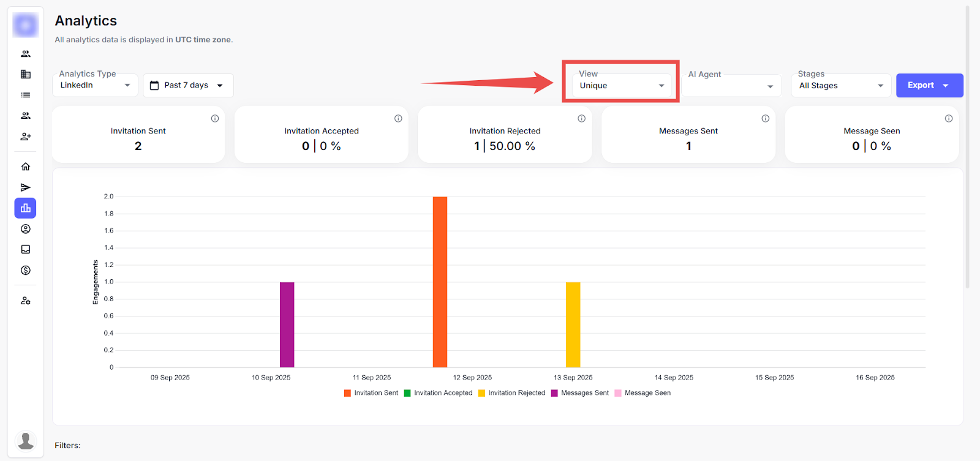980x461 pixels.
Task: Open the user settings gear icon
Action: 26,301
